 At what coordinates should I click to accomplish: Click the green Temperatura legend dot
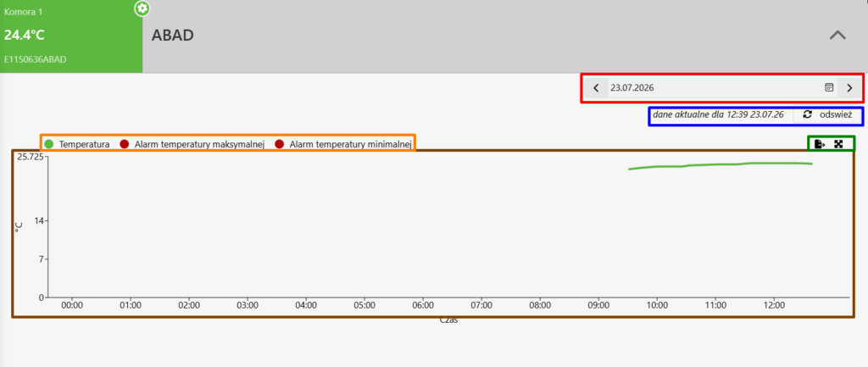pyautogui.click(x=48, y=144)
